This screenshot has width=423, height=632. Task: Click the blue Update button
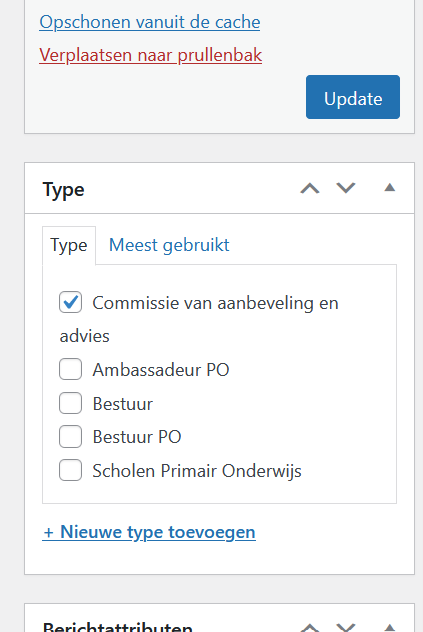pos(353,97)
